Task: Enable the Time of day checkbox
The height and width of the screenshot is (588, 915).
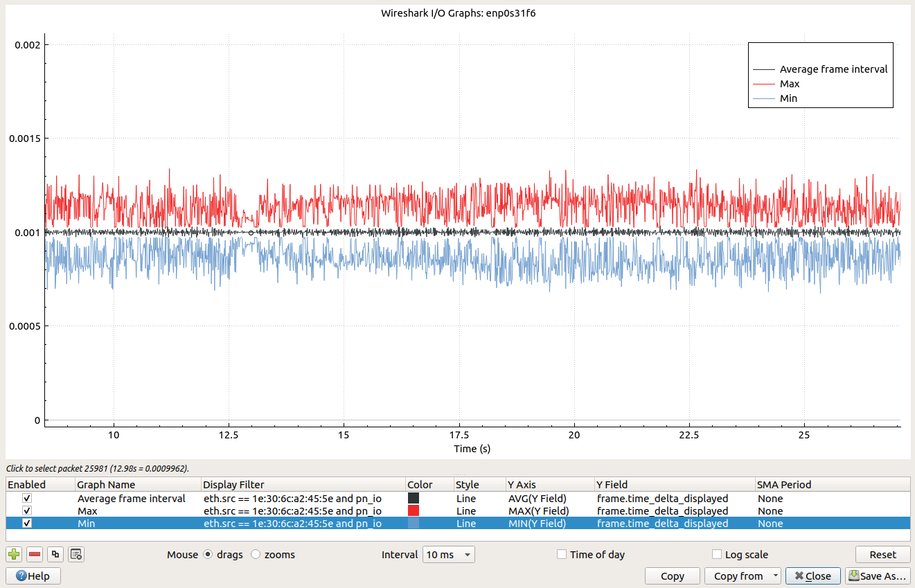Action: pos(562,555)
